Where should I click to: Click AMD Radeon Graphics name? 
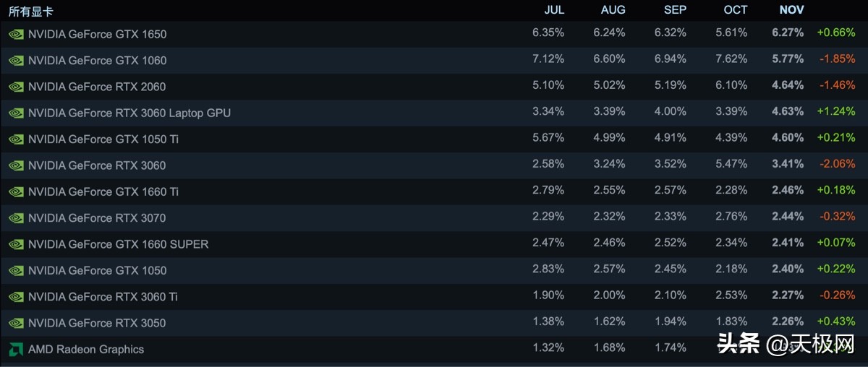86,350
